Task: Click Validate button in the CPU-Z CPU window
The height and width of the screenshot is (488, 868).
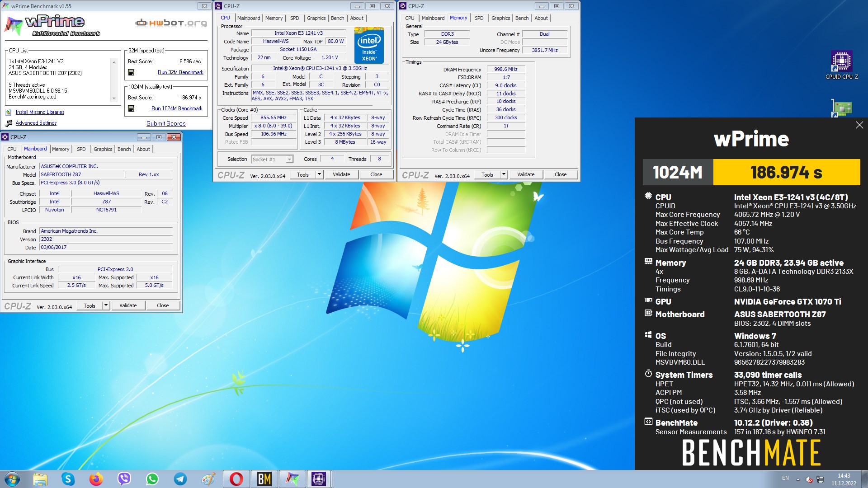Action: coord(341,174)
